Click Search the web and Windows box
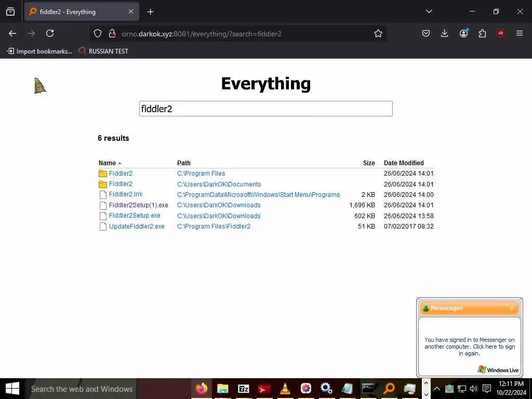The height and width of the screenshot is (399, 532). tap(81, 389)
